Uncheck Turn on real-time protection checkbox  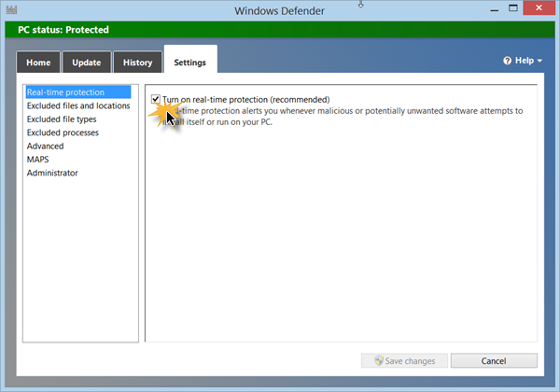coord(156,99)
